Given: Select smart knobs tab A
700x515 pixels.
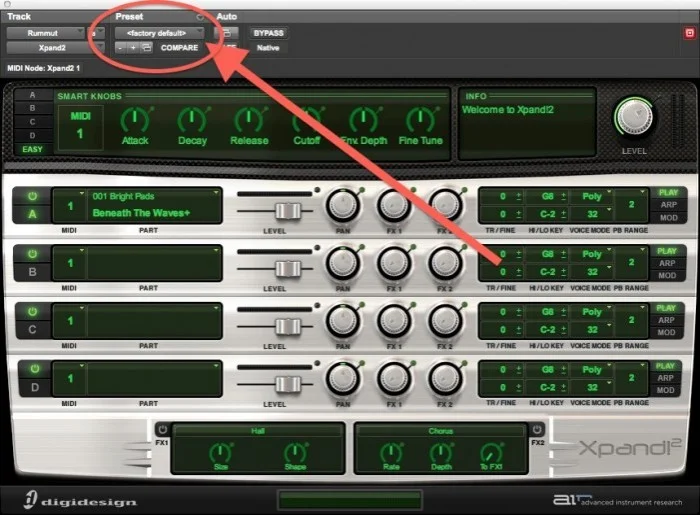Looking at the screenshot, I should point(32,95).
